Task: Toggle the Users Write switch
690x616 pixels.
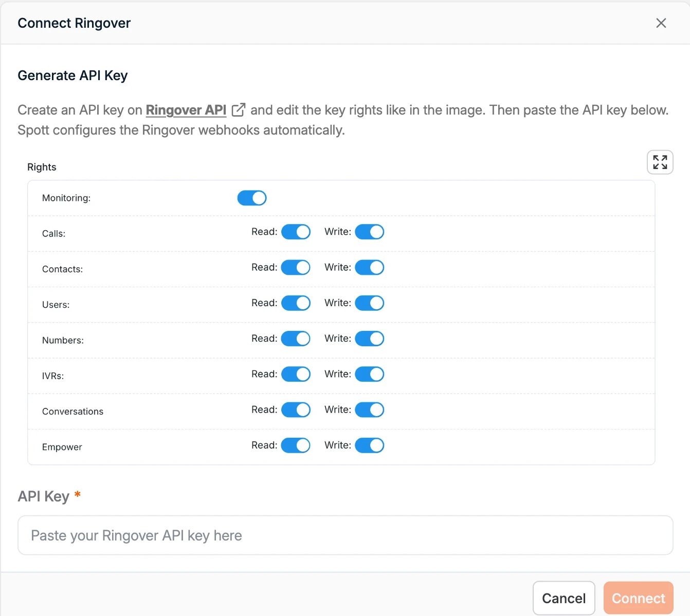Action: pos(370,303)
